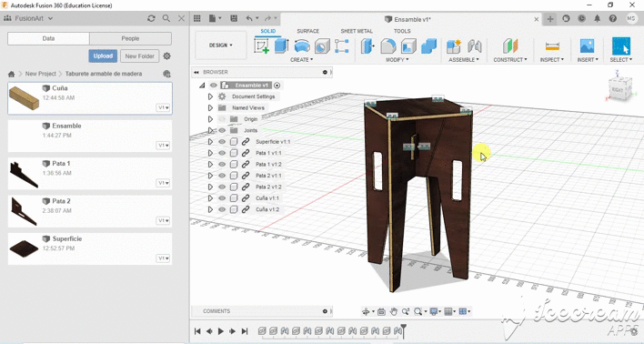
Task: Select the Data tab
Action: pyautogui.click(x=48, y=38)
